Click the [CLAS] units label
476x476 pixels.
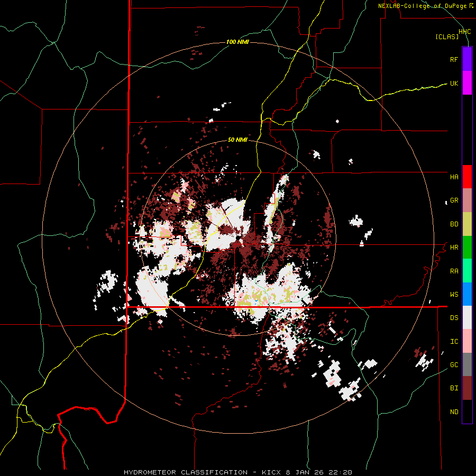pyautogui.click(x=447, y=36)
